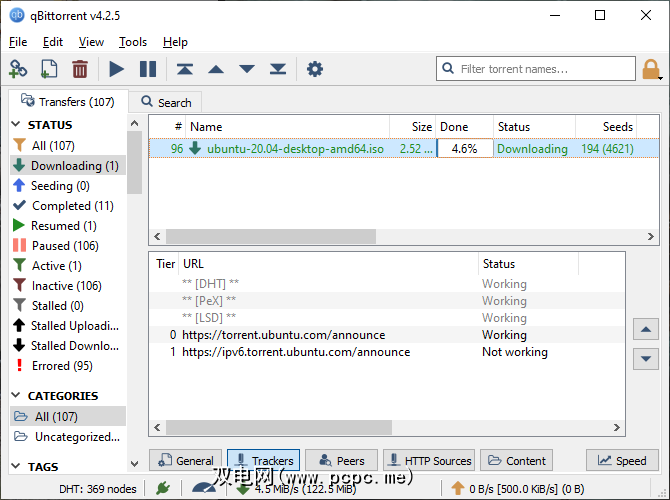Open the Peers panel
The width and height of the screenshot is (670, 500).
[x=341, y=461]
